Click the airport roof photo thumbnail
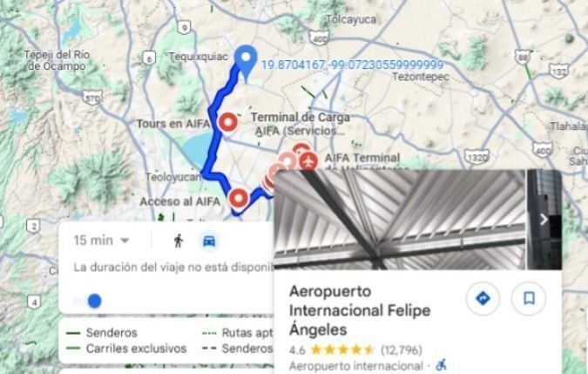 tap(399, 220)
